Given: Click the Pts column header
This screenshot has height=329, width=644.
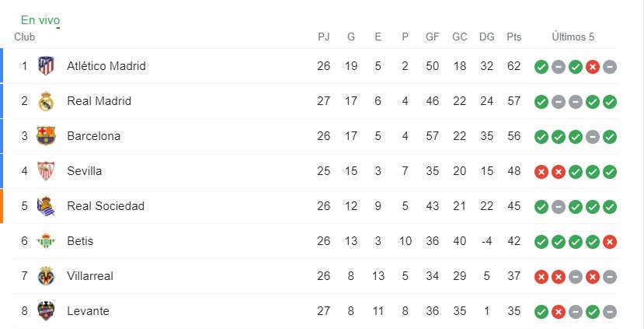Looking at the screenshot, I should click(x=513, y=37).
